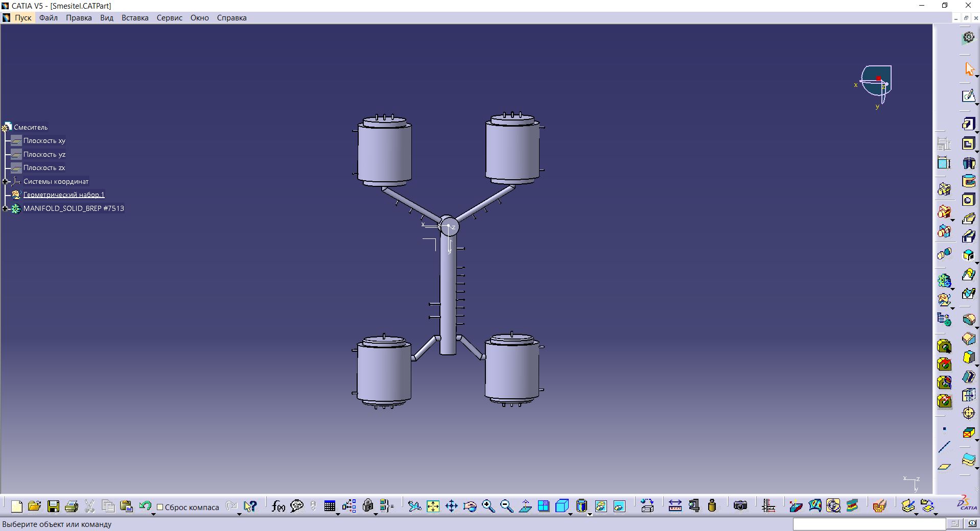
Task: Click the Multi-View layout icon
Action: 543,506
